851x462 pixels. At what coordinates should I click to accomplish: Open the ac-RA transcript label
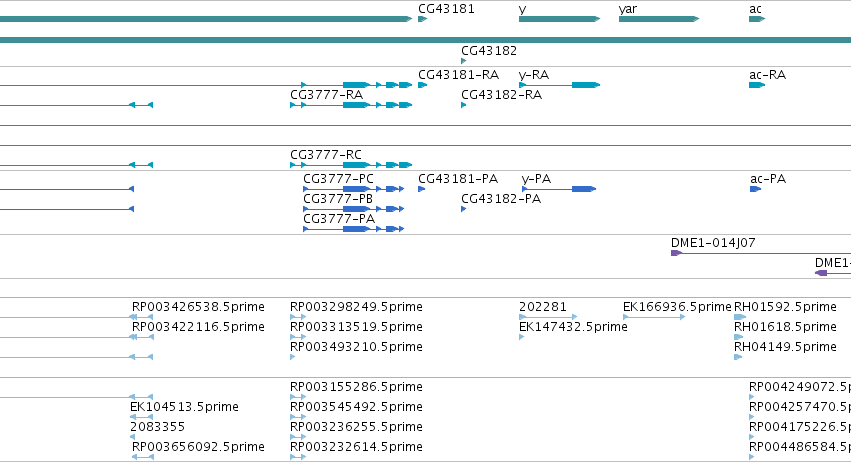(767, 74)
